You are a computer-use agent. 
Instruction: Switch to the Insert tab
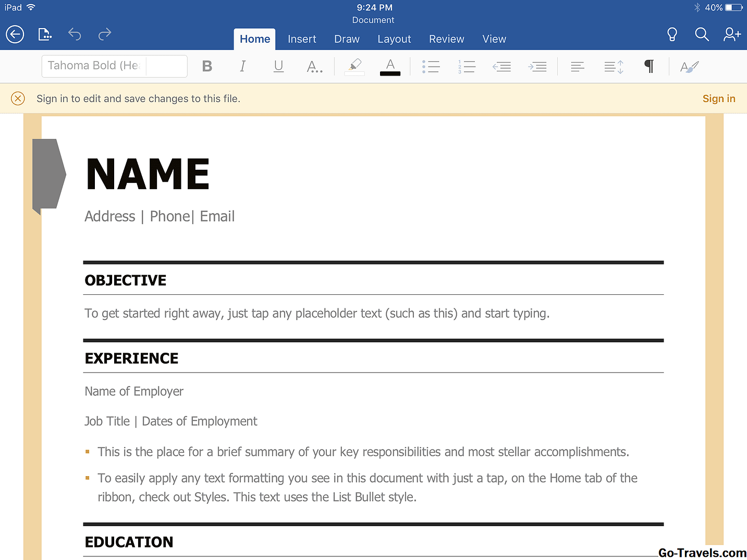[302, 39]
